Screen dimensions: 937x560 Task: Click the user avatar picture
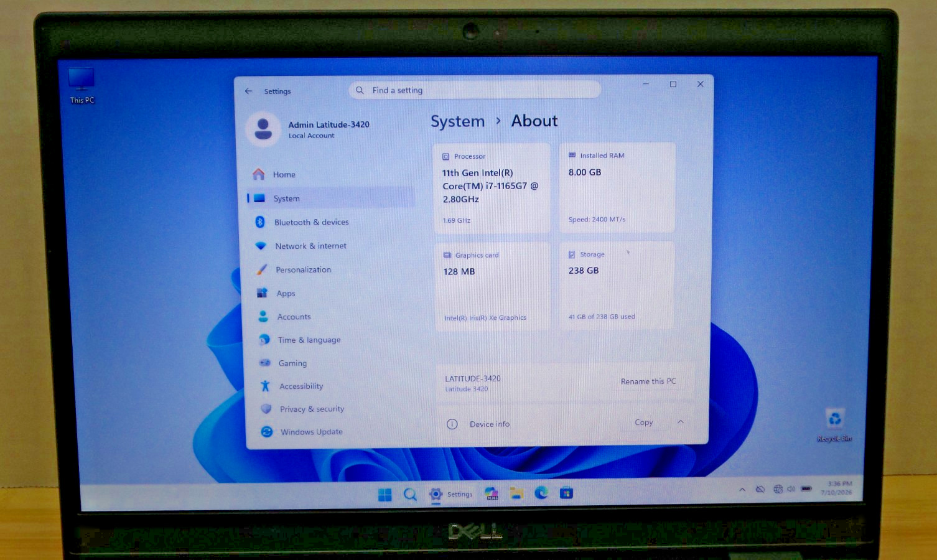263,129
